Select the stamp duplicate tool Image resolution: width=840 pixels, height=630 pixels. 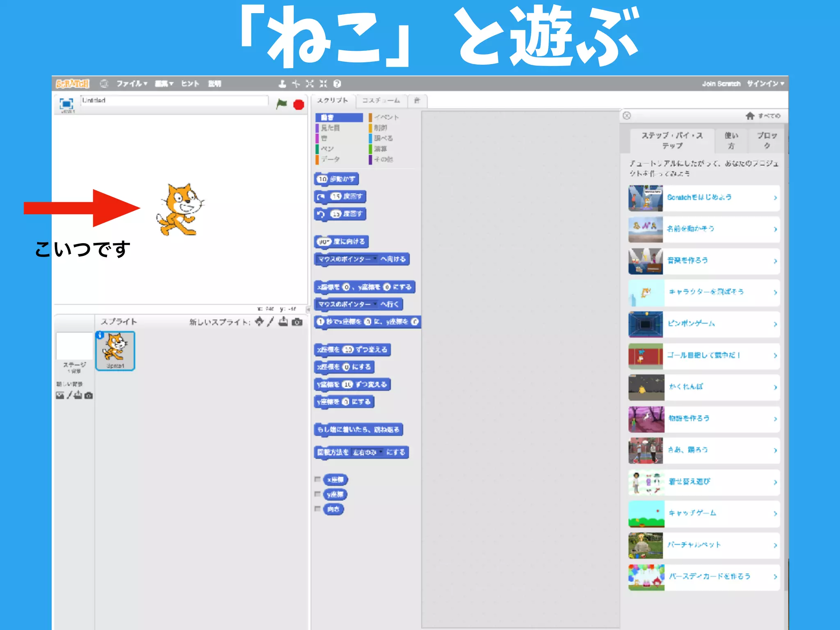[282, 84]
